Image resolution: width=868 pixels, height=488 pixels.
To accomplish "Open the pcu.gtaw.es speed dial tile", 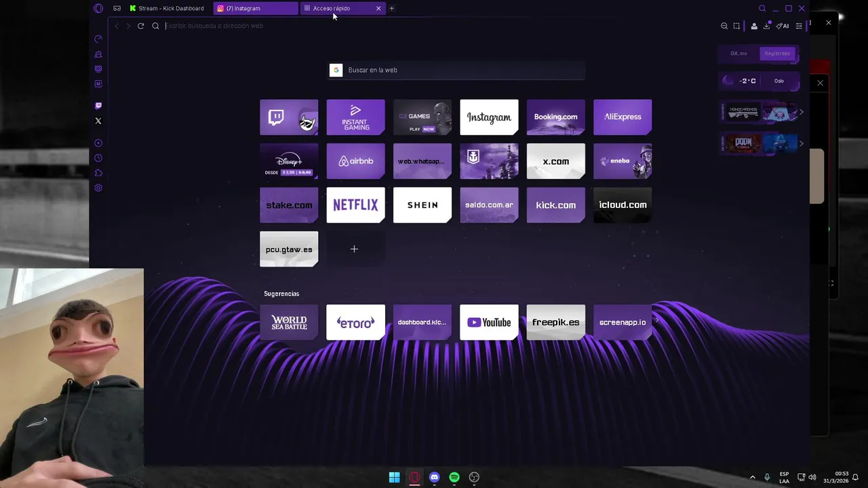I will (289, 249).
